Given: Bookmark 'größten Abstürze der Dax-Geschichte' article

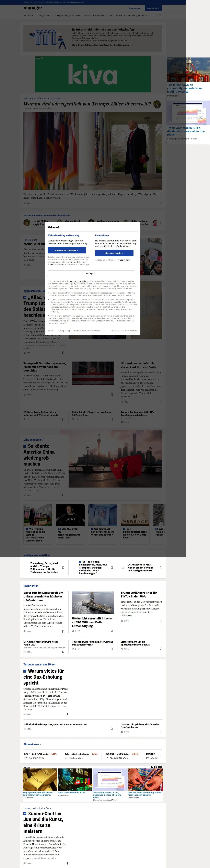Looking at the screenshot, I should (x=160, y=732).
